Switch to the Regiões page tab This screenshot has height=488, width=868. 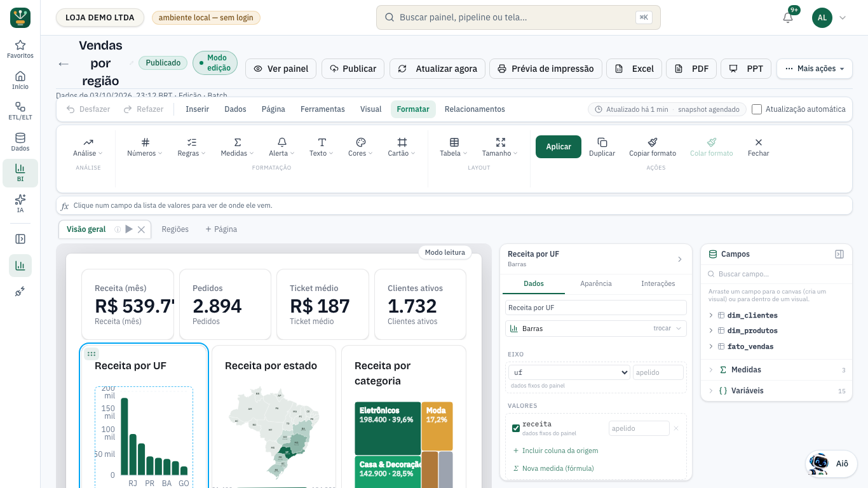tap(175, 229)
